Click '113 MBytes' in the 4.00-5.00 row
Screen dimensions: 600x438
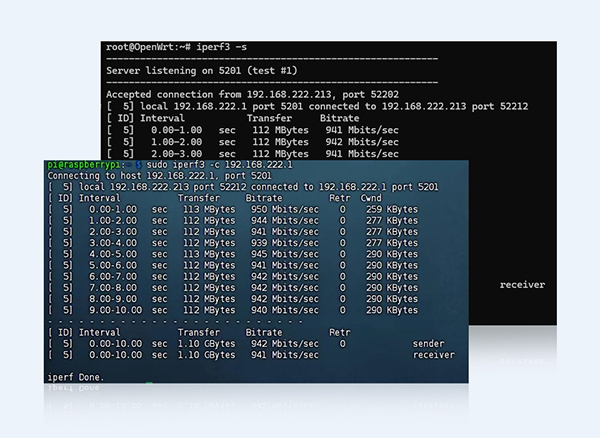[x=209, y=254]
